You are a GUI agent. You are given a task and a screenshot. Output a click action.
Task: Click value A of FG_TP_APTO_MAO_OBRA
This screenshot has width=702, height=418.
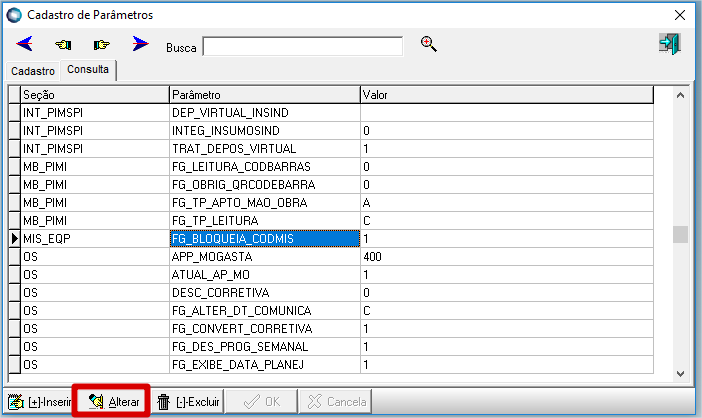tap(507, 203)
